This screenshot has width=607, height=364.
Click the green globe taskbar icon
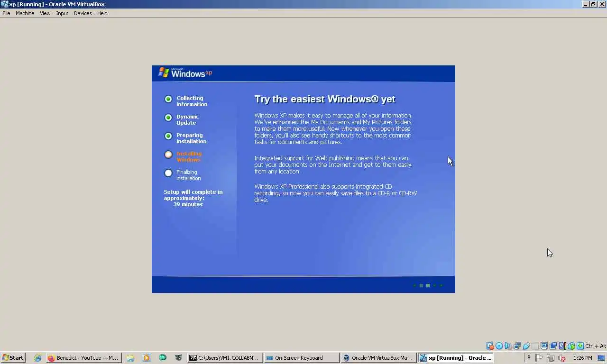click(163, 358)
